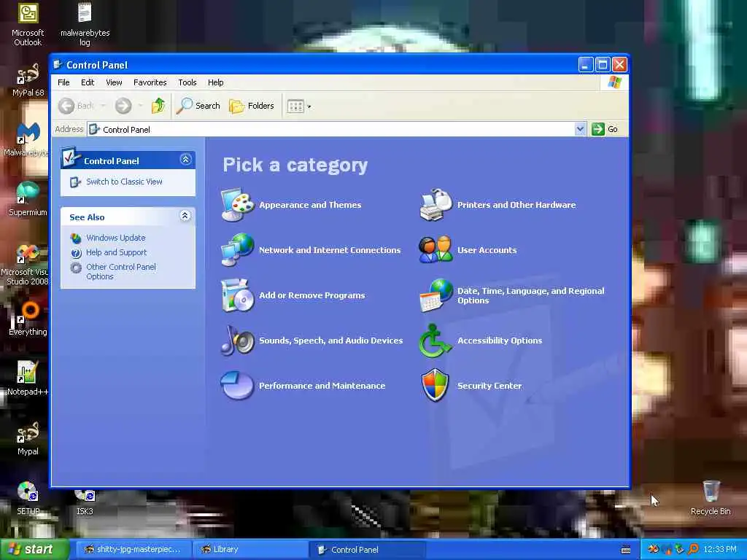
Task: Select the Mypal desktop shortcut
Action: click(x=28, y=438)
